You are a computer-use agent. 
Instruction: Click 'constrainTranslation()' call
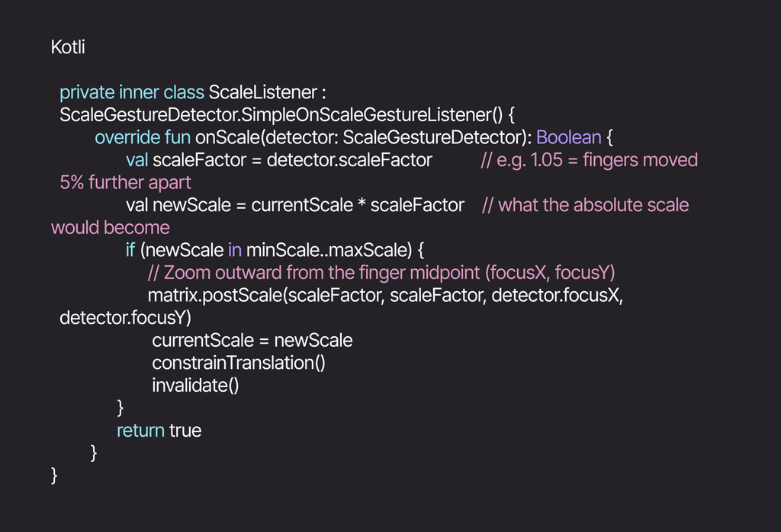coord(239,363)
